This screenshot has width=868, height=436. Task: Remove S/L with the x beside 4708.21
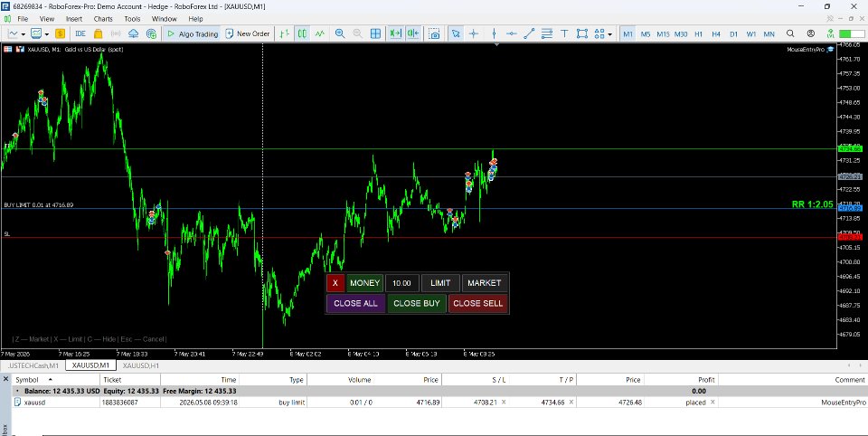click(504, 403)
